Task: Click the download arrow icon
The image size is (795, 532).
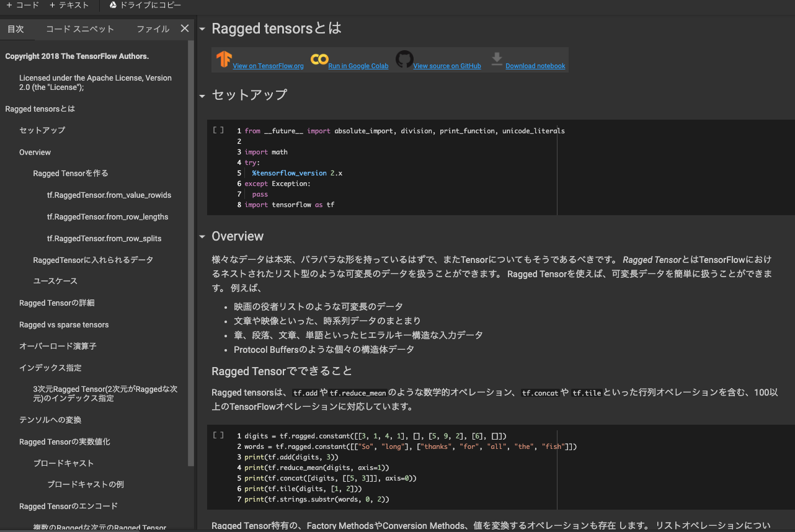Action: point(497,60)
